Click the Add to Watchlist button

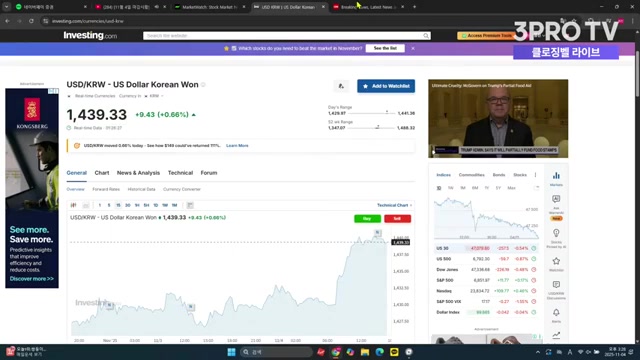[386, 86]
